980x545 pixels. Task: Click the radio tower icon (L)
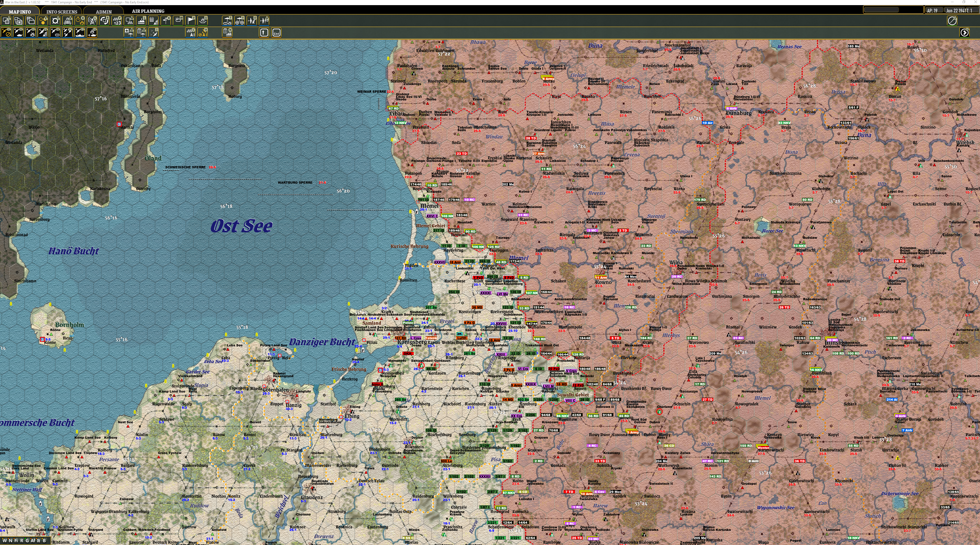(x=92, y=20)
